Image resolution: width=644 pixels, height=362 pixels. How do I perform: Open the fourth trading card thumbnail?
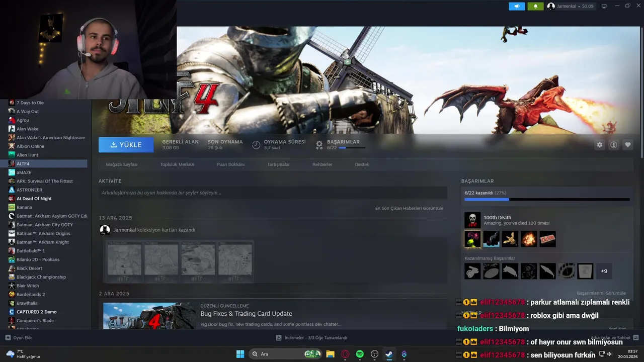pyautogui.click(x=235, y=261)
